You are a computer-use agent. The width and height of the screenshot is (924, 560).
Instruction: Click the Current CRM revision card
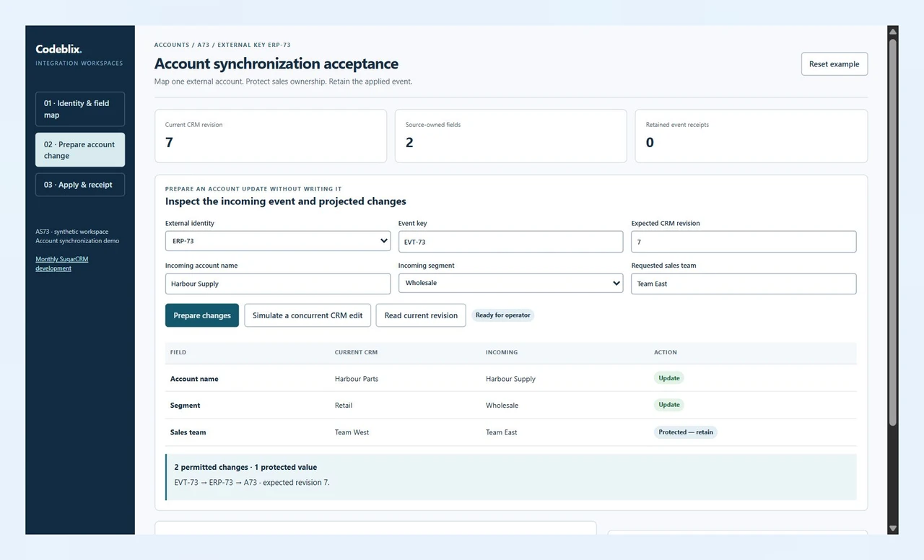point(271,136)
